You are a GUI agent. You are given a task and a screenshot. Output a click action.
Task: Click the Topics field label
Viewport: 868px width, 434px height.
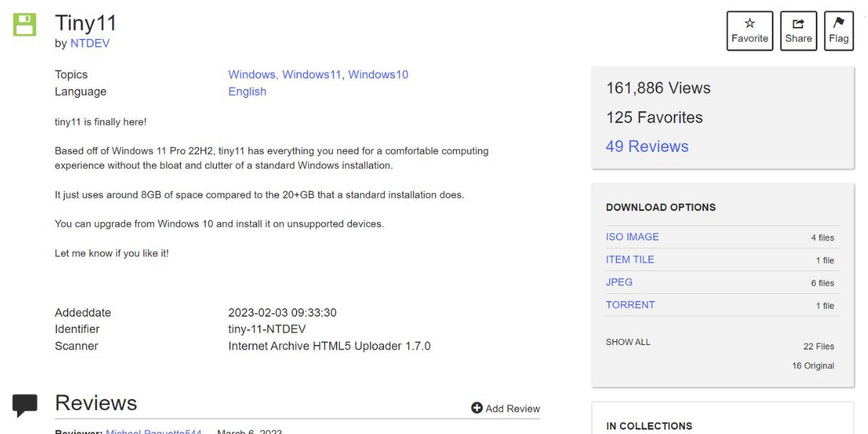[x=71, y=75]
